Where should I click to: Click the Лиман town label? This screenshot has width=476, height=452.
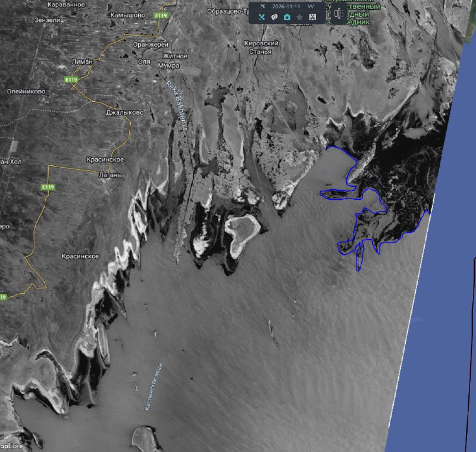pyautogui.click(x=81, y=61)
